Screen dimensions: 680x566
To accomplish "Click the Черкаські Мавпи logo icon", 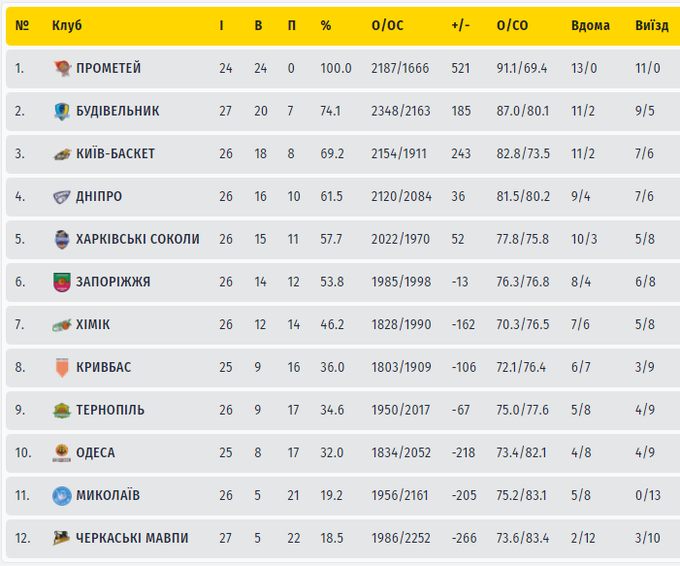I will coord(62,538).
